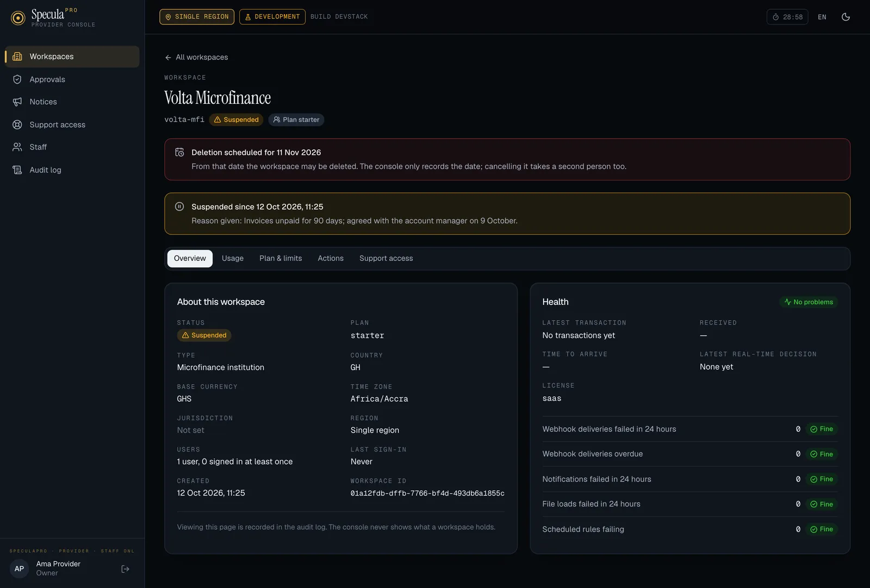The image size is (870, 588).
Task: Click the Development badge
Action: 272,17
